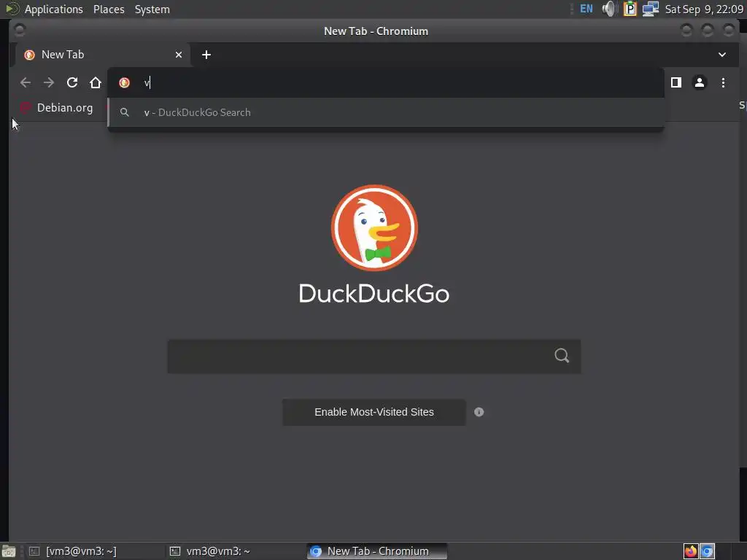Open the profile avatar menu
The image size is (747, 560).
[700, 83]
